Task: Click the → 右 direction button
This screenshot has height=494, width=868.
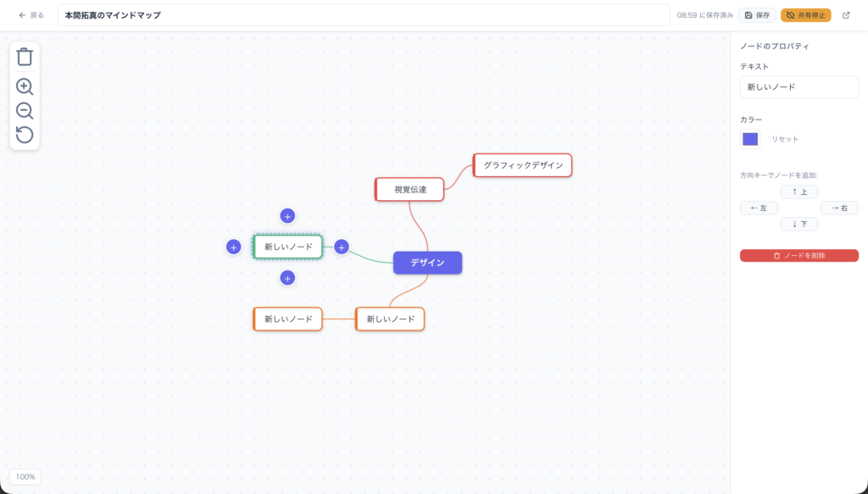Action: [839, 208]
